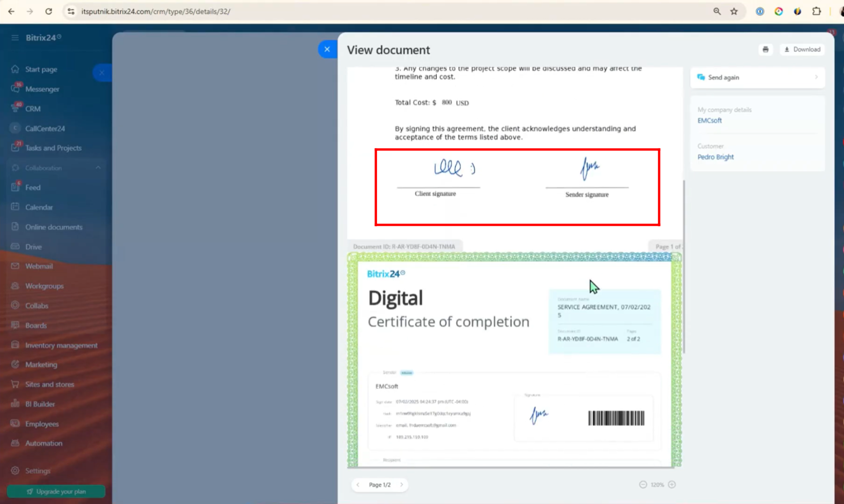
Task: Open Feed in the sidebar
Action: [33, 187]
